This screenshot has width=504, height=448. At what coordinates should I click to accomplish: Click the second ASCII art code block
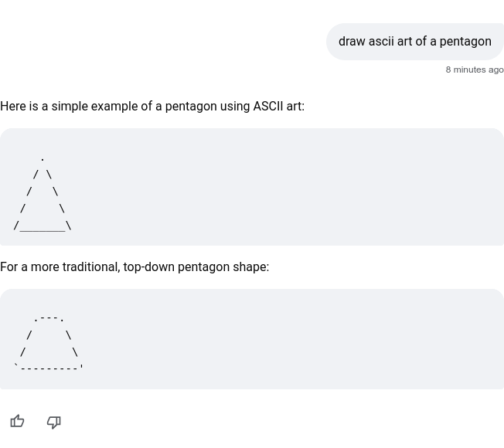pyautogui.click(x=252, y=339)
